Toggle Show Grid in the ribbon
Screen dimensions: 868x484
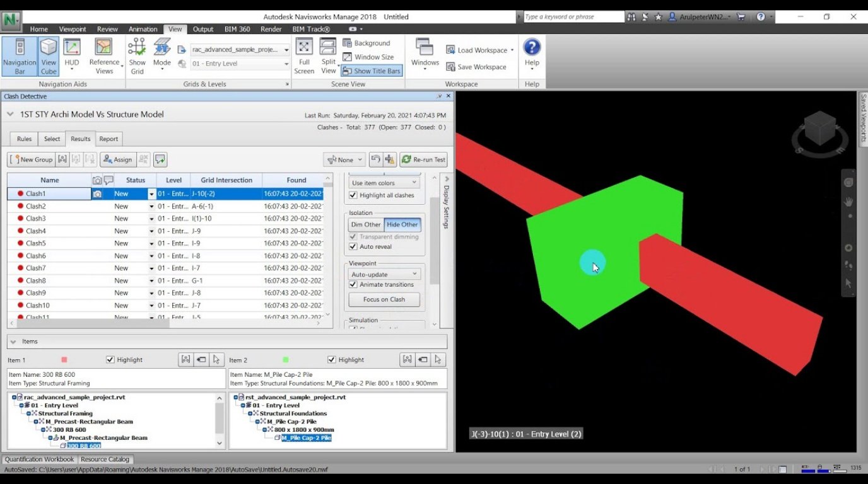pos(137,56)
